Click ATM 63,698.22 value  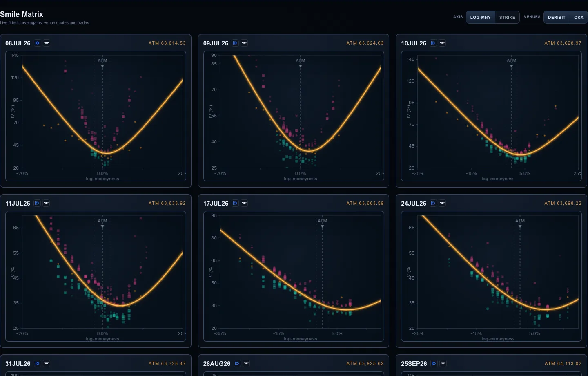point(563,203)
